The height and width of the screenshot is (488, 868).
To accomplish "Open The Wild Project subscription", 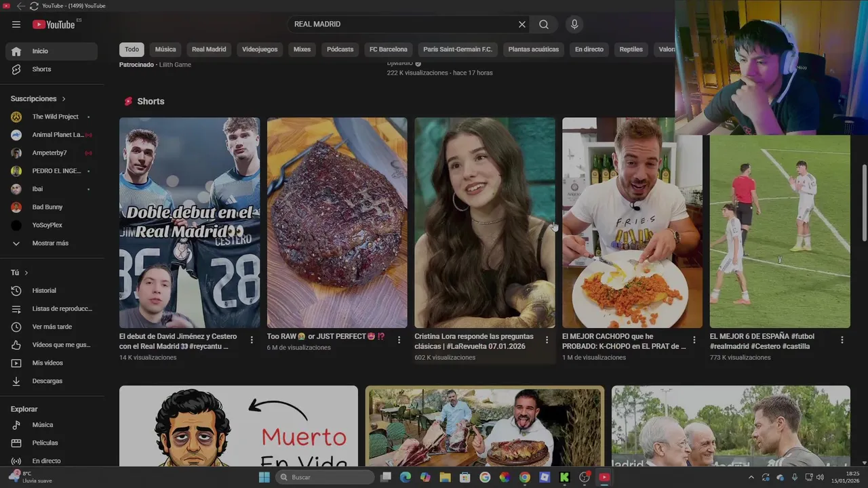I will [52, 117].
